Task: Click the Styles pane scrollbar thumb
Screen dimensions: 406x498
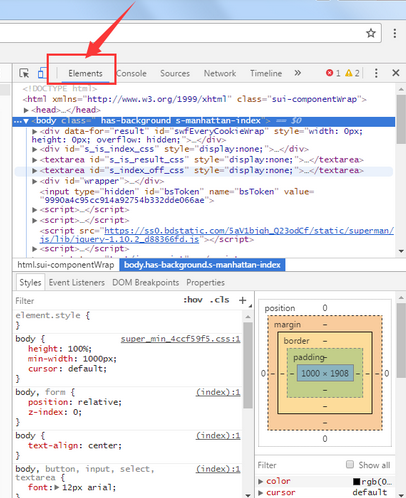Action: coord(248,365)
